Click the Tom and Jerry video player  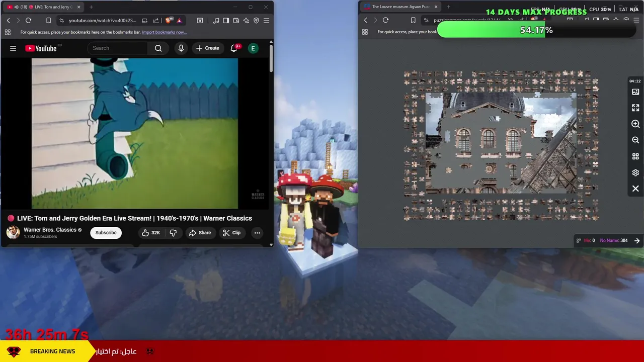click(135, 133)
